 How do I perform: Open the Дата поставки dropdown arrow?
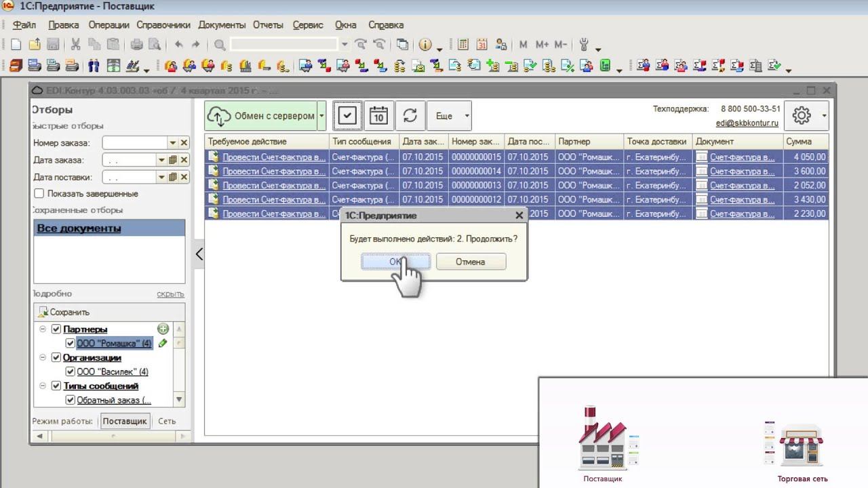(161, 177)
